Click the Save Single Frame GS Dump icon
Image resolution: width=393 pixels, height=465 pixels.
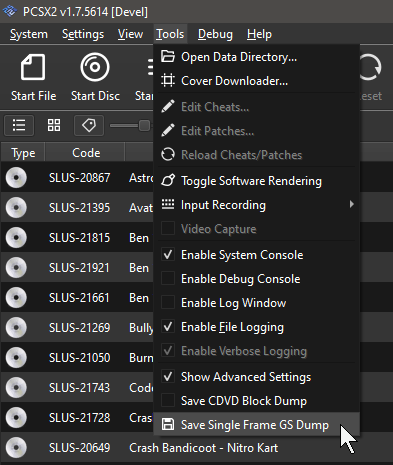tap(168, 425)
